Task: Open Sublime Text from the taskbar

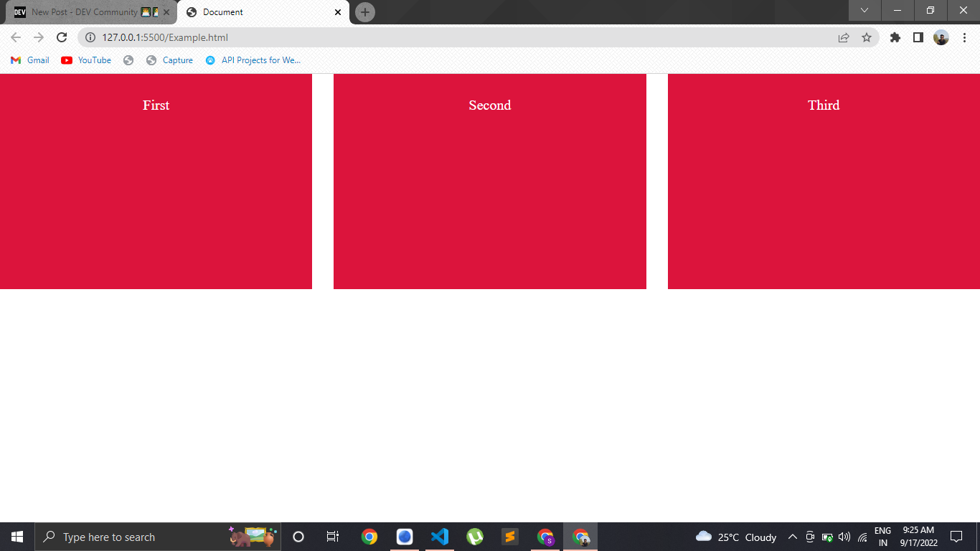Action: tap(510, 537)
